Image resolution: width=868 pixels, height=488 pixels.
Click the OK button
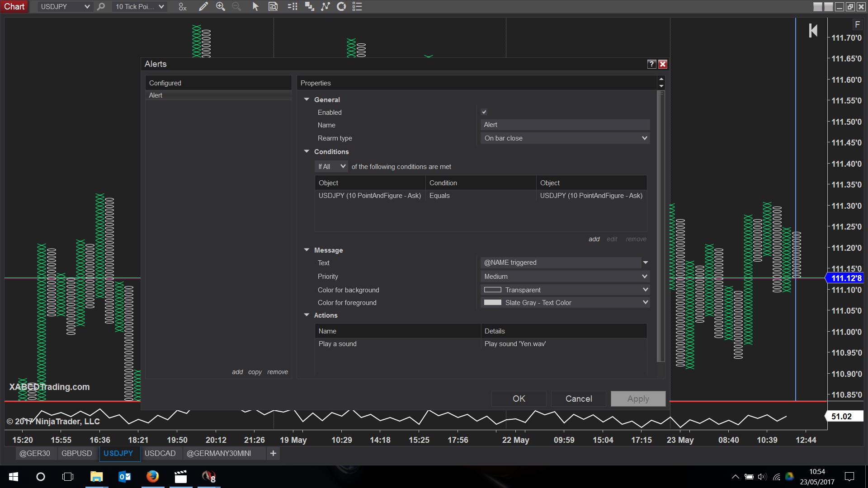tap(519, 399)
